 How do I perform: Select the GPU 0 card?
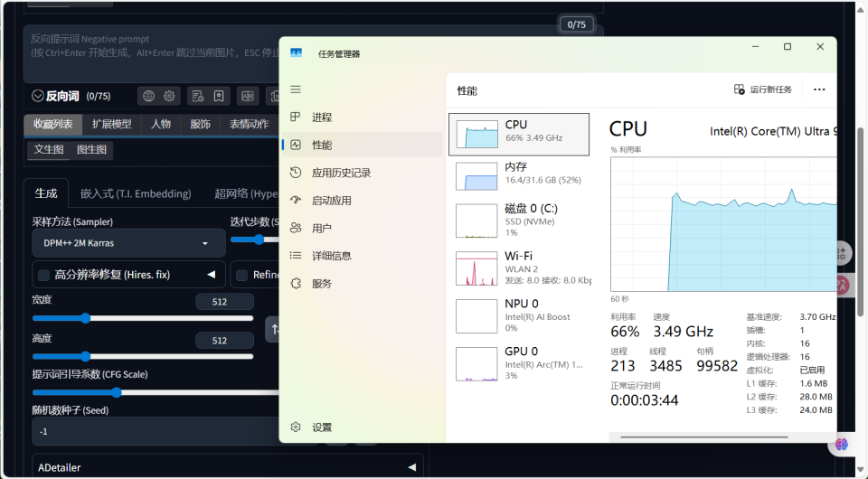pos(519,362)
